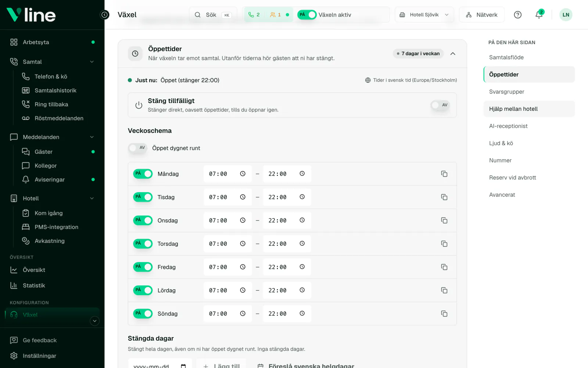
Task: Turn on Öppet dygnet runt
Action: (x=137, y=148)
